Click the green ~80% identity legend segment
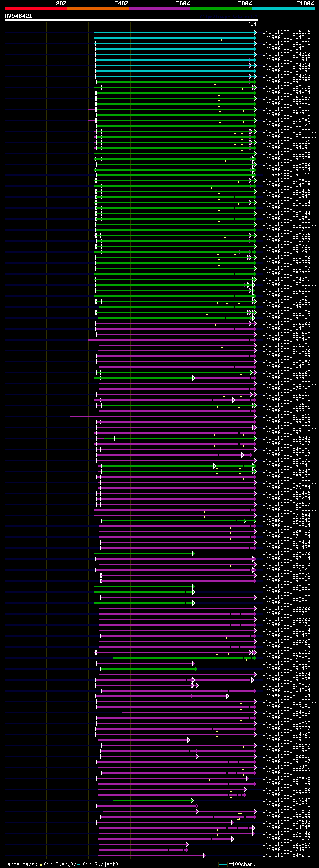The image size is (319, 868). click(x=221, y=9)
